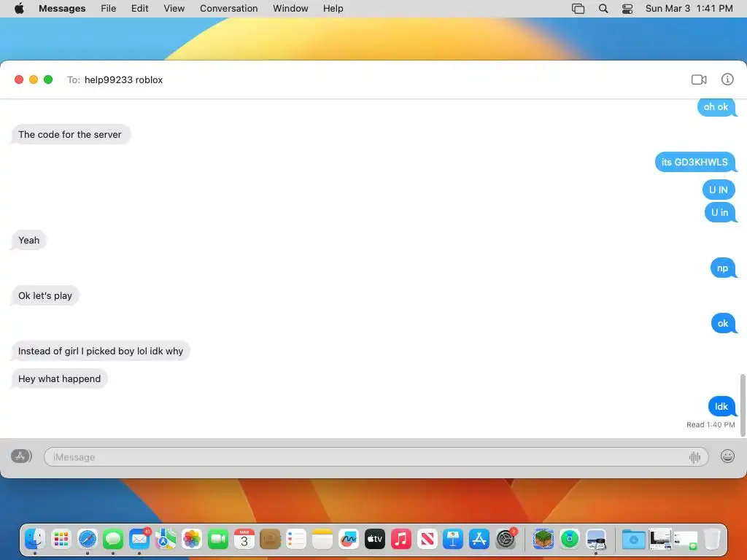The width and height of the screenshot is (747, 560).
Task: Click the conversation scrollbar
Action: [x=742, y=405]
